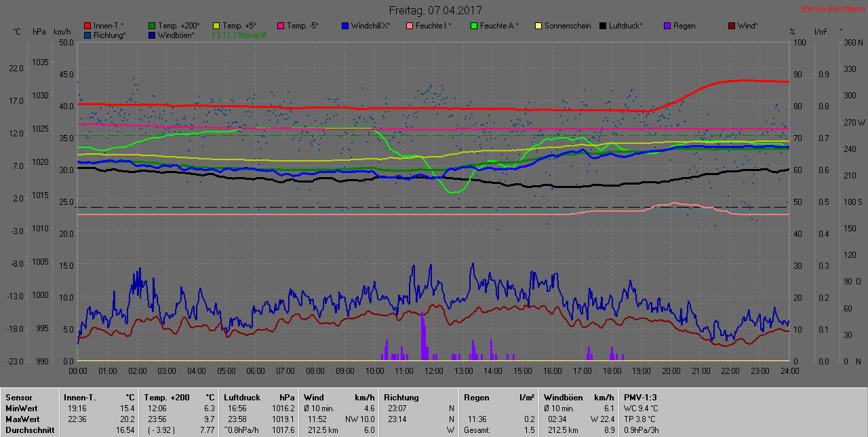Click the Durchschnitt row label
Image resolution: width=868 pixels, height=437 pixels.
[x=29, y=430]
